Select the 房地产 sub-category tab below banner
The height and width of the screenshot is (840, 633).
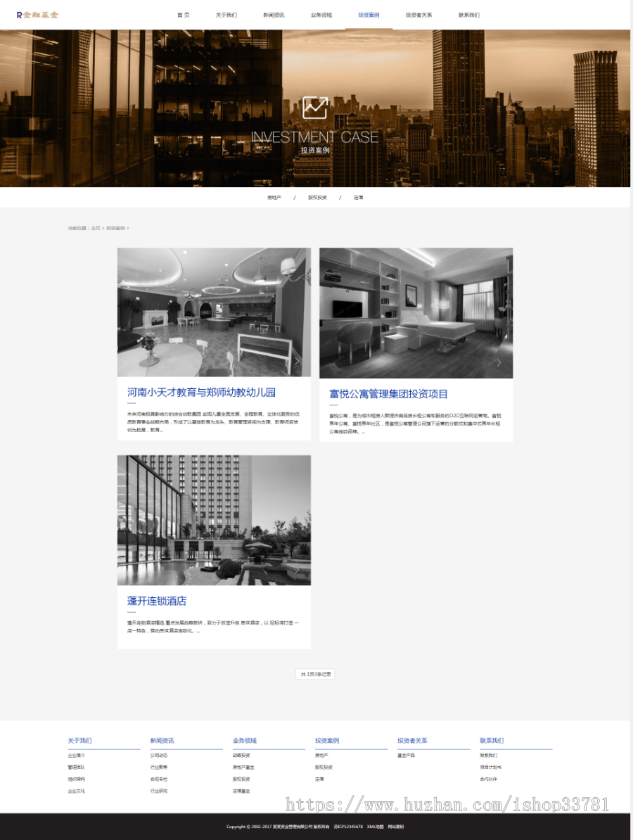click(274, 198)
